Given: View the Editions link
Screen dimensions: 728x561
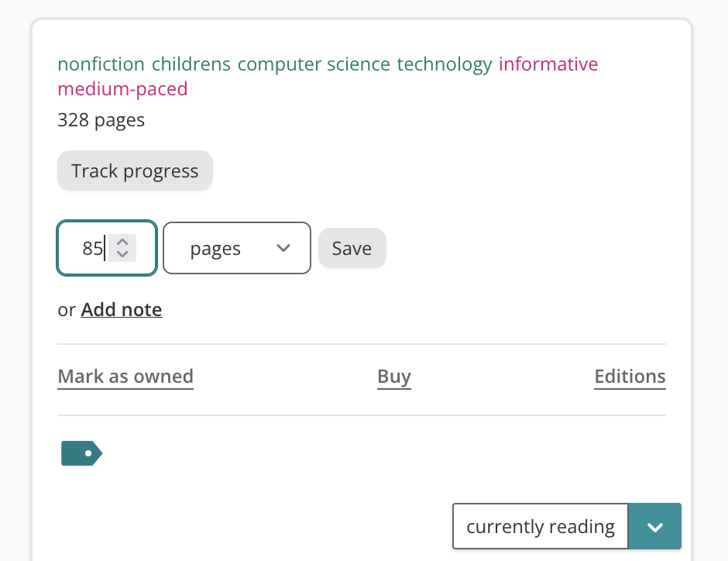Looking at the screenshot, I should 630,377.
